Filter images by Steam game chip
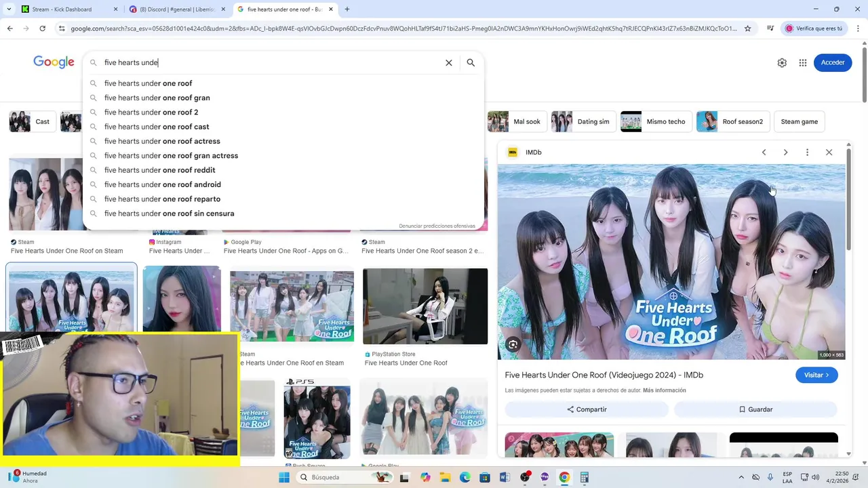 [x=799, y=122]
